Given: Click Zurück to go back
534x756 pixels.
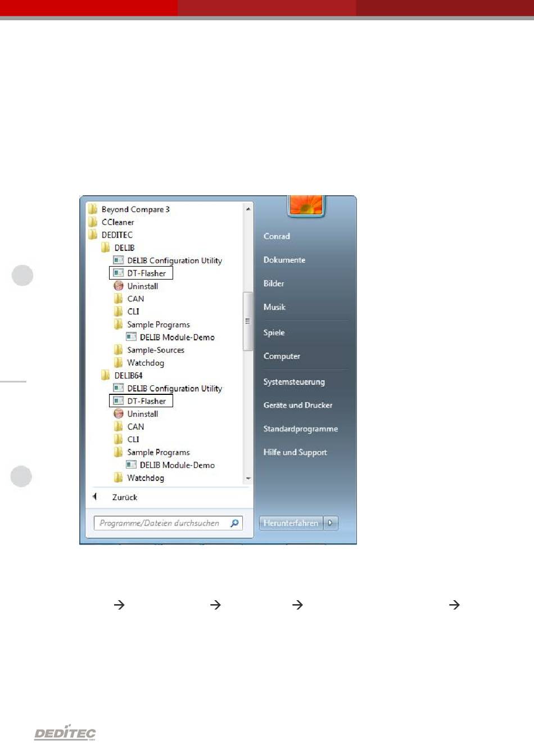Looking at the screenshot, I should coord(115,497).
